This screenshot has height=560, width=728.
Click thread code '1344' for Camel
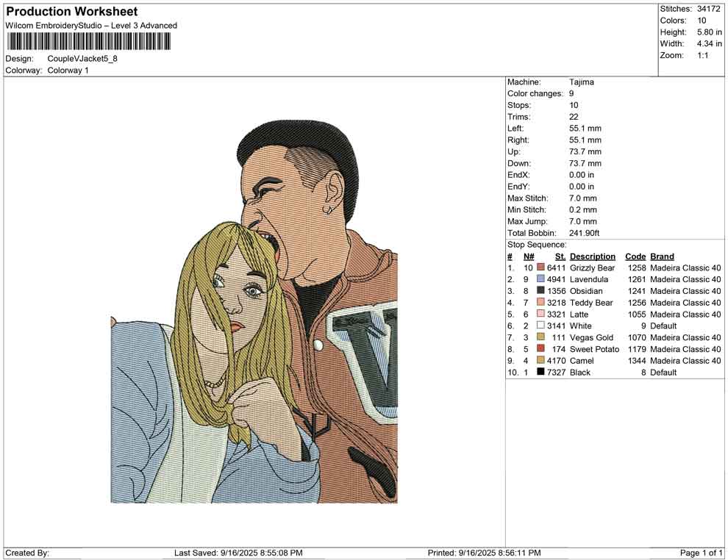coord(637,361)
